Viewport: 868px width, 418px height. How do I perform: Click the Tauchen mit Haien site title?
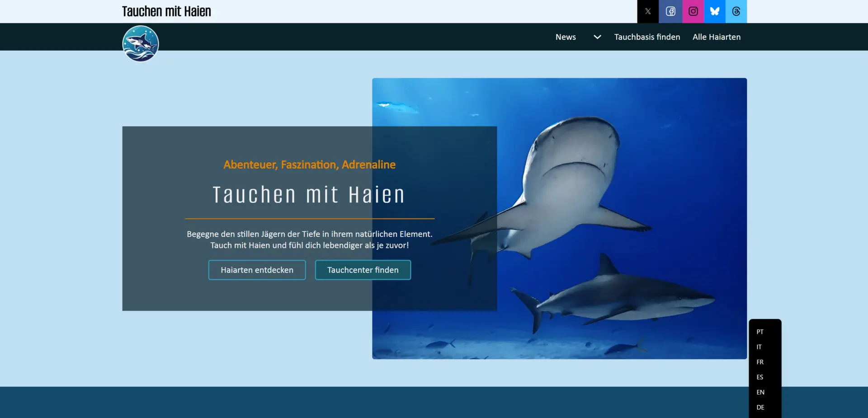[x=166, y=11]
